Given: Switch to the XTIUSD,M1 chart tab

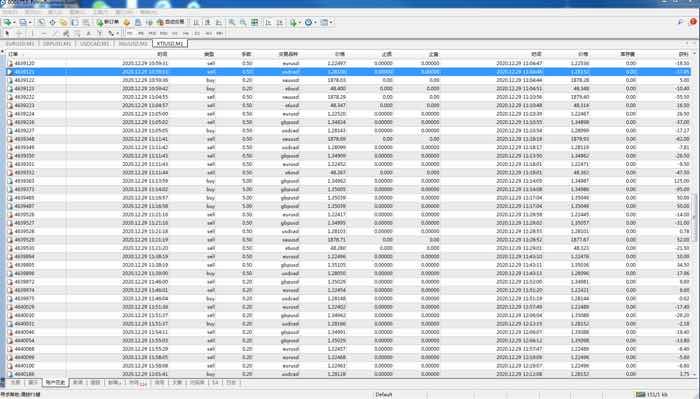Looking at the screenshot, I should tap(170, 44).
